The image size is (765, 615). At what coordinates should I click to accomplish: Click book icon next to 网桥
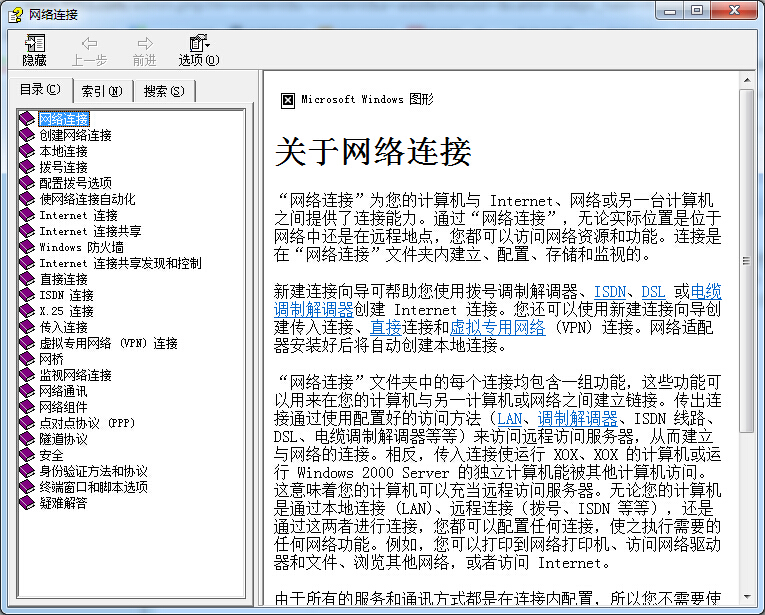click(x=27, y=359)
